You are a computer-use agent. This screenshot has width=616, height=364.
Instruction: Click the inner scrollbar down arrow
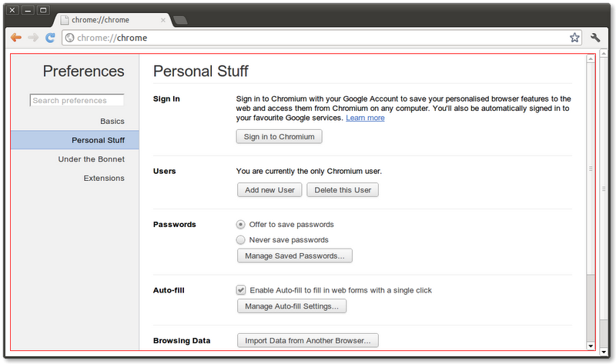(591, 346)
